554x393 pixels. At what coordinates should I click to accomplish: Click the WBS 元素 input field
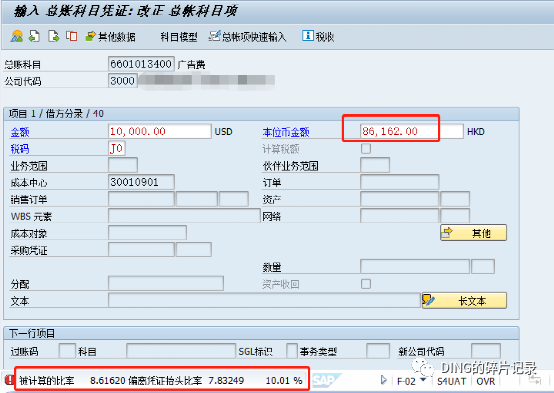(184, 216)
